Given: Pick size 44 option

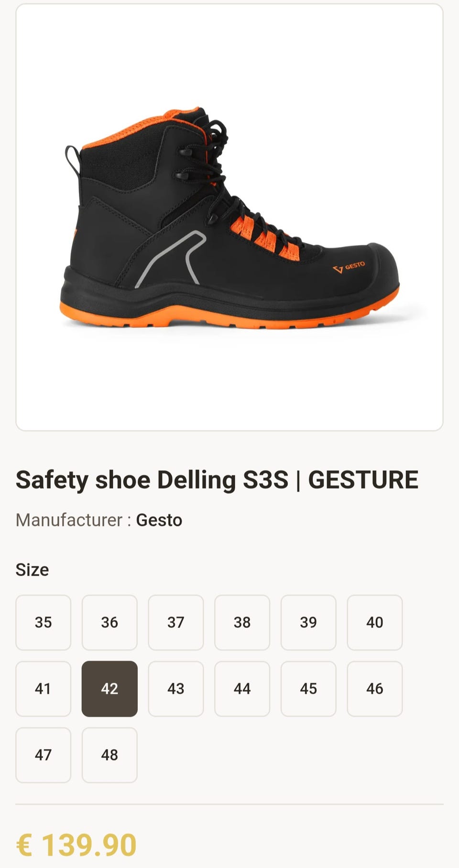Looking at the screenshot, I should point(242,689).
